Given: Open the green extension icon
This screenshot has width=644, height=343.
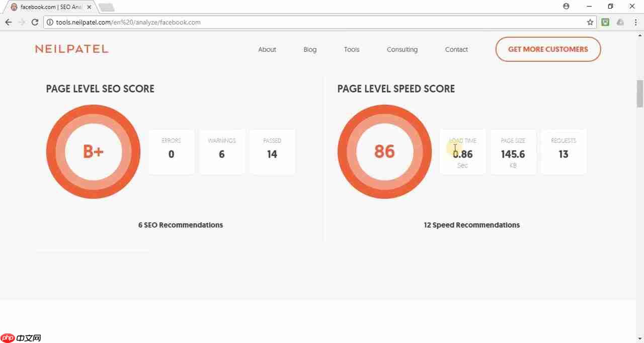Looking at the screenshot, I should tap(606, 22).
